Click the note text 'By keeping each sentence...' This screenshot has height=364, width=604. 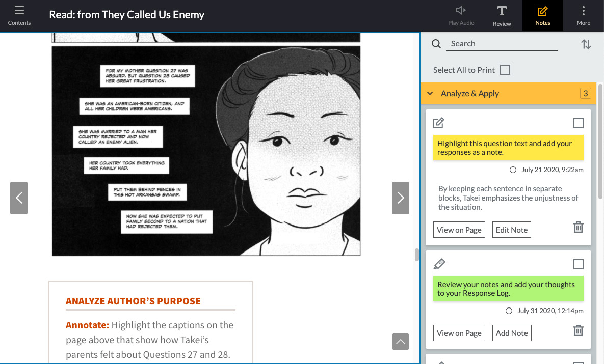click(x=508, y=198)
